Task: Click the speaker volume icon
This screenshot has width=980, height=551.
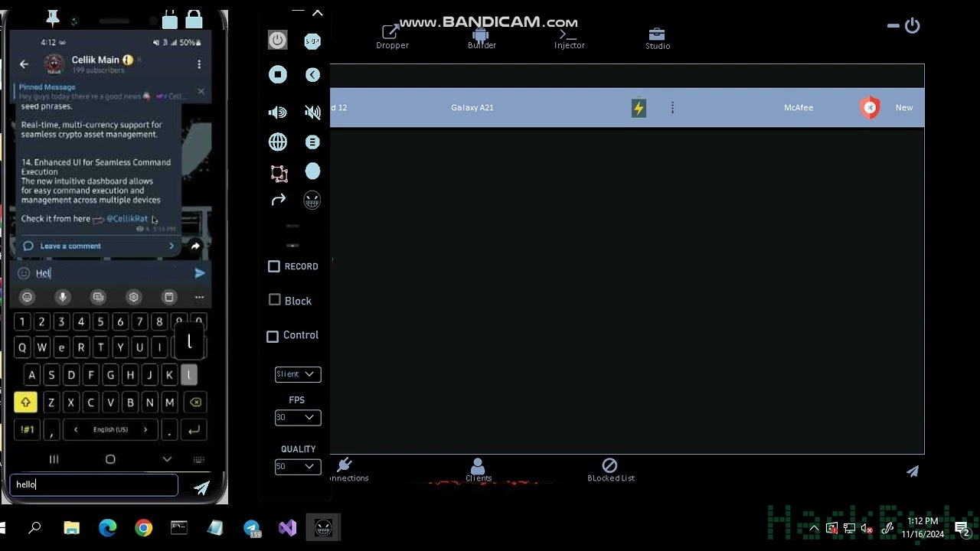Action: coord(278,112)
